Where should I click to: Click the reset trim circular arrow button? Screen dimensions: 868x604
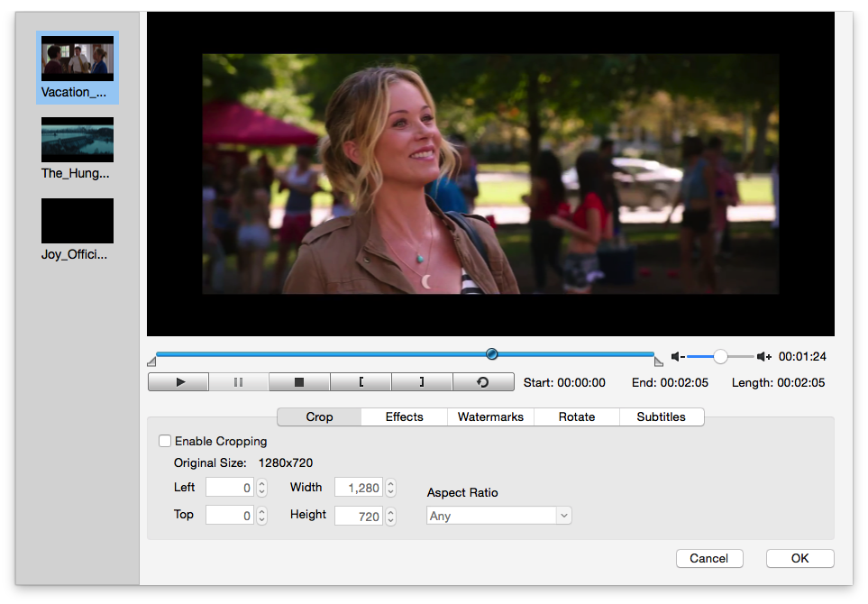pos(483,382)
